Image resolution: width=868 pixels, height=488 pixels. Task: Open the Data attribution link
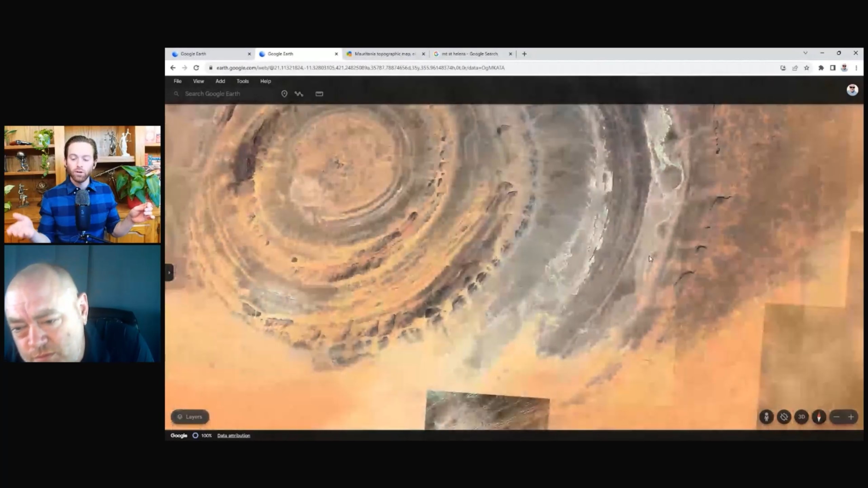pos(234,435)
